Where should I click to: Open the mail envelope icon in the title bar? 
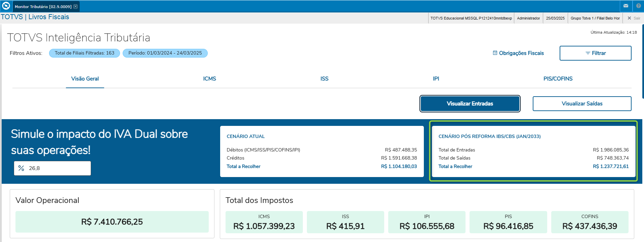pyautogui.click(x=626, y=6)
